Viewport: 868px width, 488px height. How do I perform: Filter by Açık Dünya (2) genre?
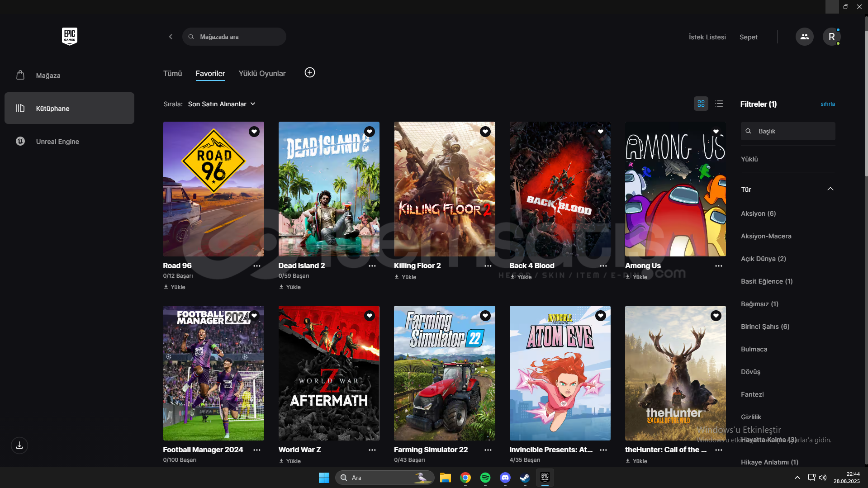pos(764,259)
